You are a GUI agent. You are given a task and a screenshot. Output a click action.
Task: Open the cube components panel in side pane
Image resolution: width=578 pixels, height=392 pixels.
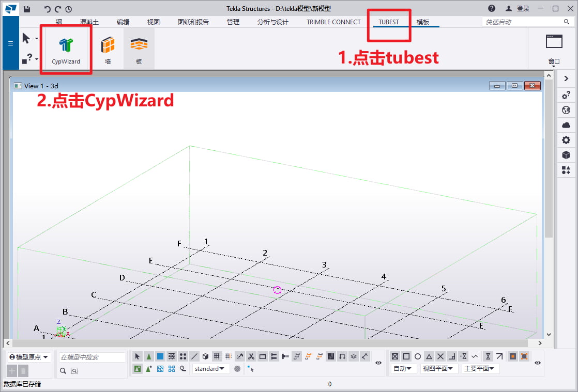566,155
